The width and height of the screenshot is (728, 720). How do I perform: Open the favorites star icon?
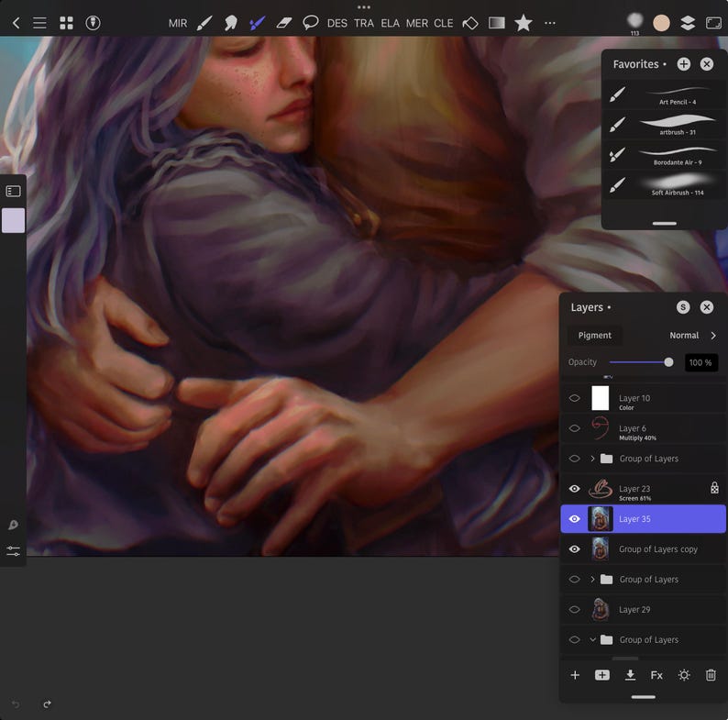523,23
